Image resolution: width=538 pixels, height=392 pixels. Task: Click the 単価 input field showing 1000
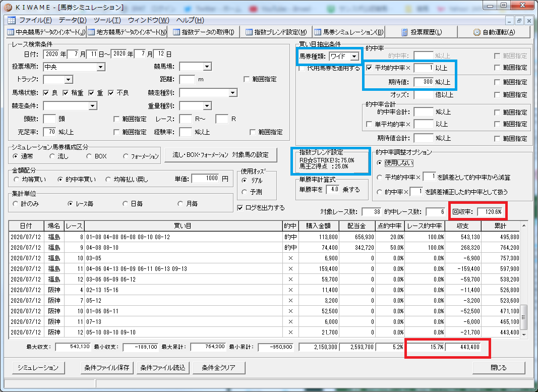pyautogui.click(x=206, y=178)
